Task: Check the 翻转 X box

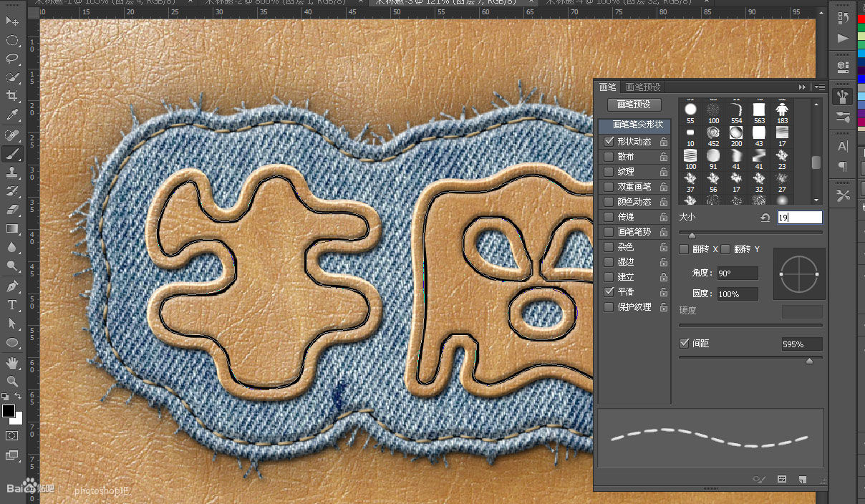Action: [684, 249]
